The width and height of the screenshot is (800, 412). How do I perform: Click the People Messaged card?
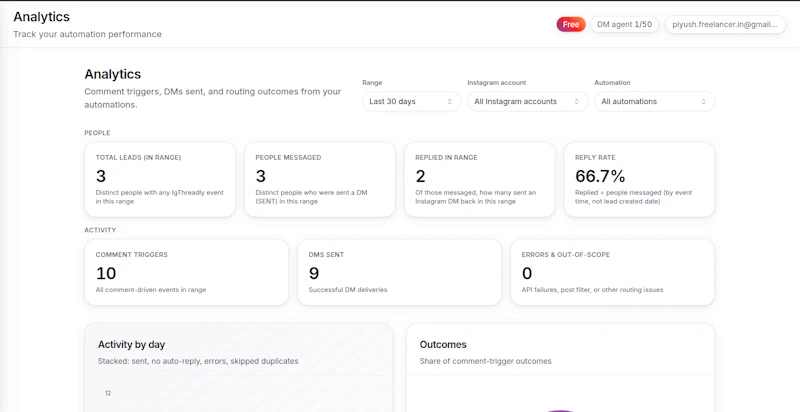pyautogui.click(x=320, y=179)
